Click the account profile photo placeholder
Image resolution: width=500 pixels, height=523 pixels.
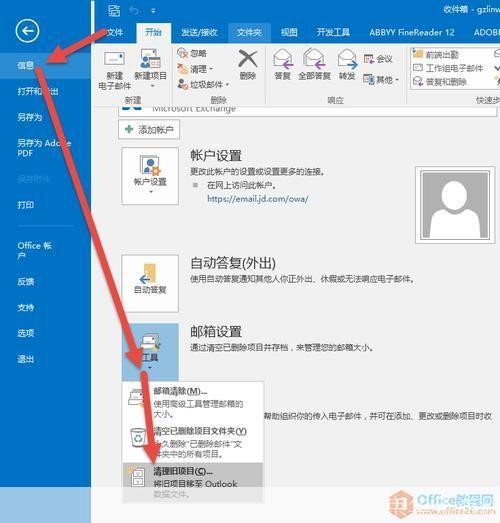(455, 205)
